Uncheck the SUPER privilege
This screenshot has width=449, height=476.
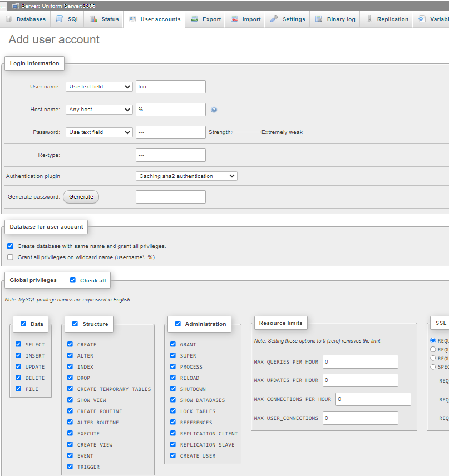173,355
